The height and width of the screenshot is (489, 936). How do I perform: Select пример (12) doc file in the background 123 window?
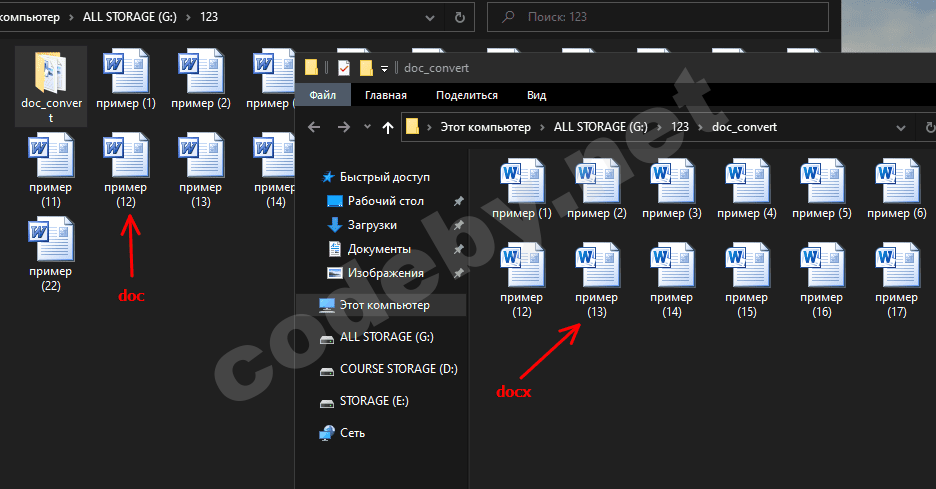[125, 170]
